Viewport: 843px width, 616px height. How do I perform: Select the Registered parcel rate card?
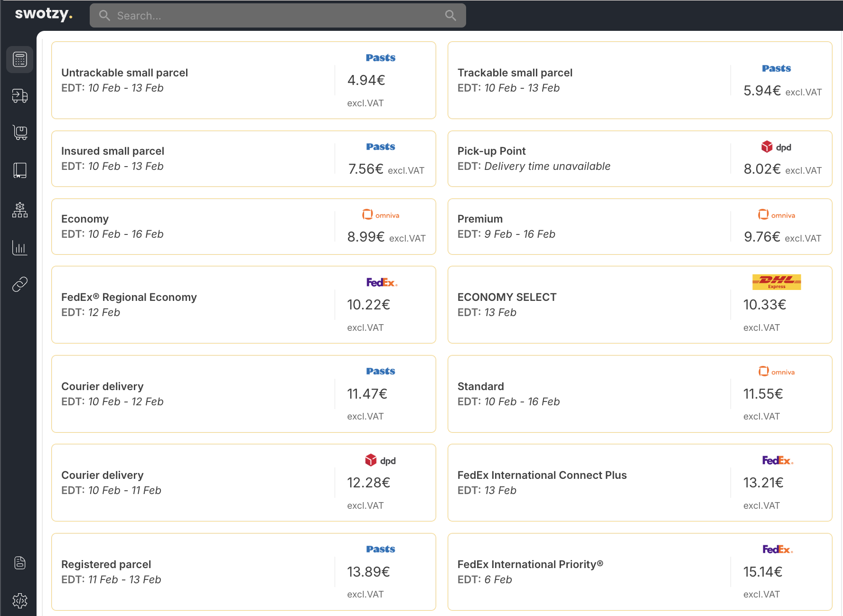(244, 572)
